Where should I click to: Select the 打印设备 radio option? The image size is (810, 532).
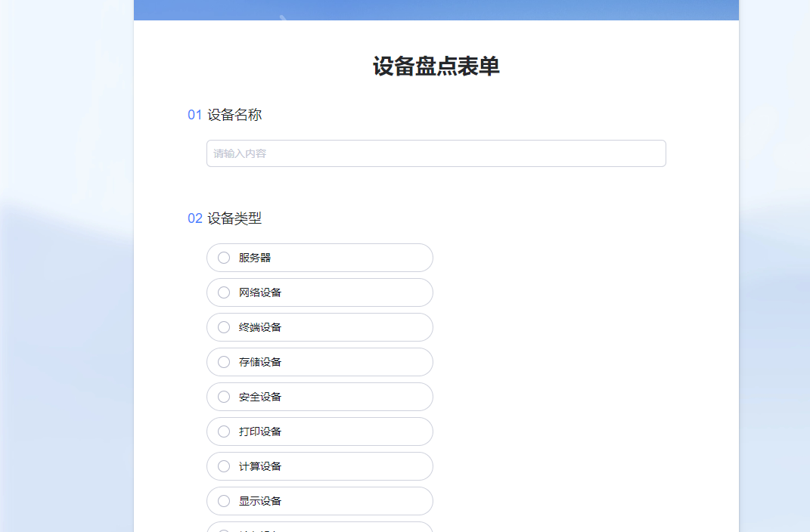point(224,431)
